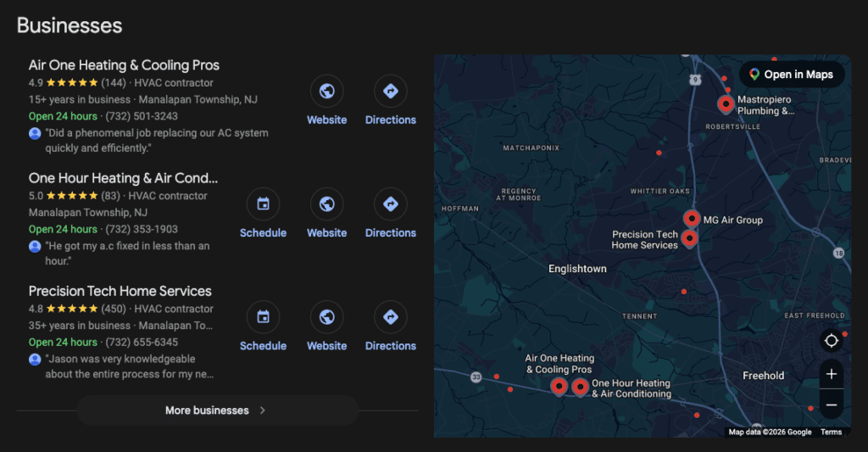868x452 pixels.
Task: Click Open in Maps button
Action: point(792,75)
